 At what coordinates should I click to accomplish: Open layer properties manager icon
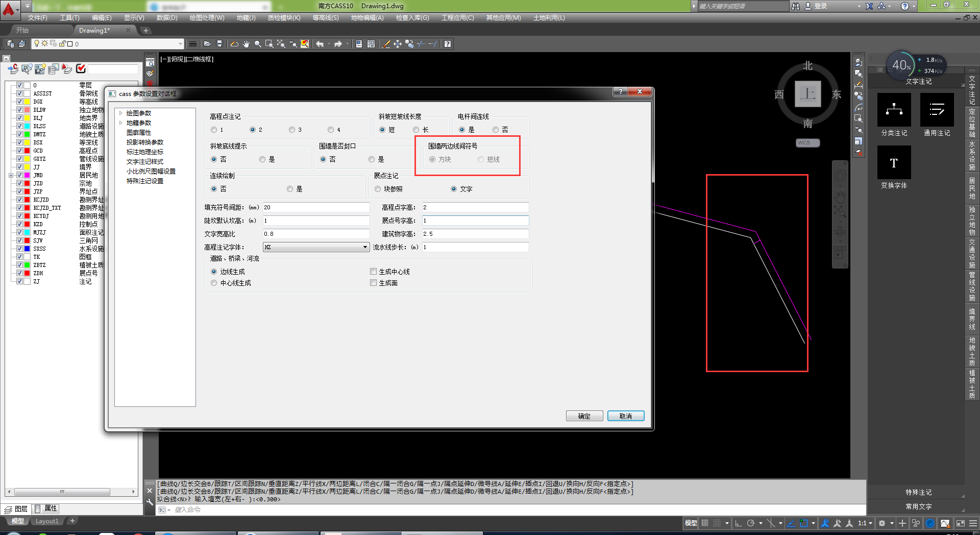[x=10, y=44]
